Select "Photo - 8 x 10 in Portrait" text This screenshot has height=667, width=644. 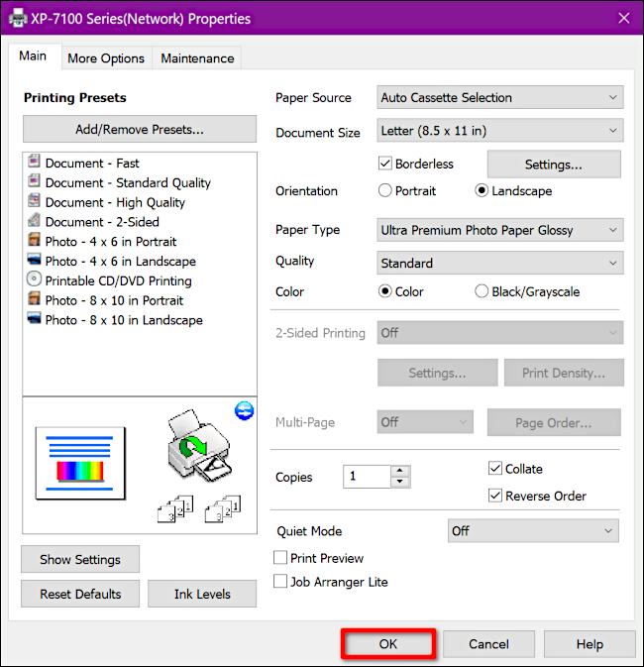114,300
